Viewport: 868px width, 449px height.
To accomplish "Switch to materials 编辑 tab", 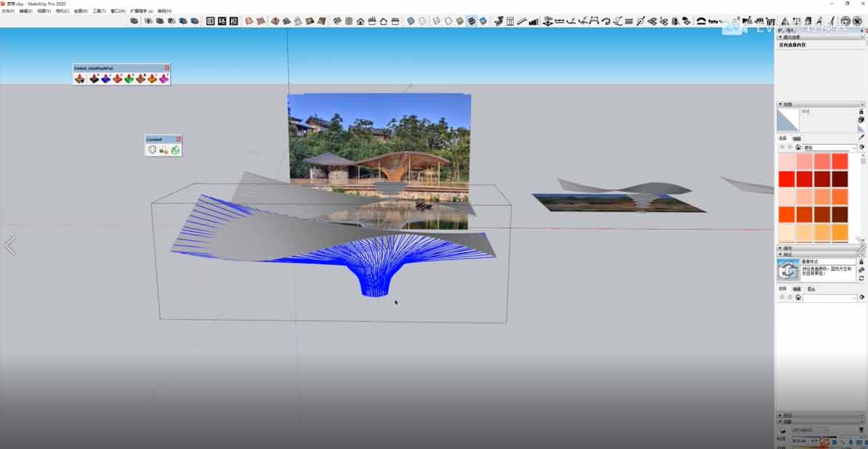I will 797,138.
